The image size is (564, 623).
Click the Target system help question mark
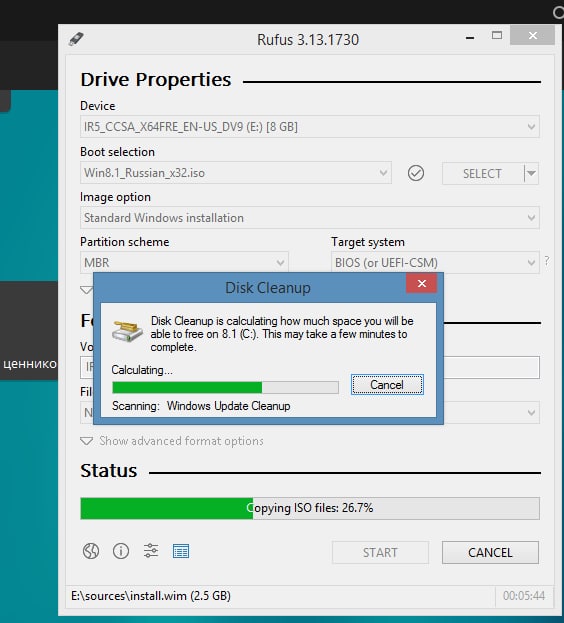click(x=547, y=261)
